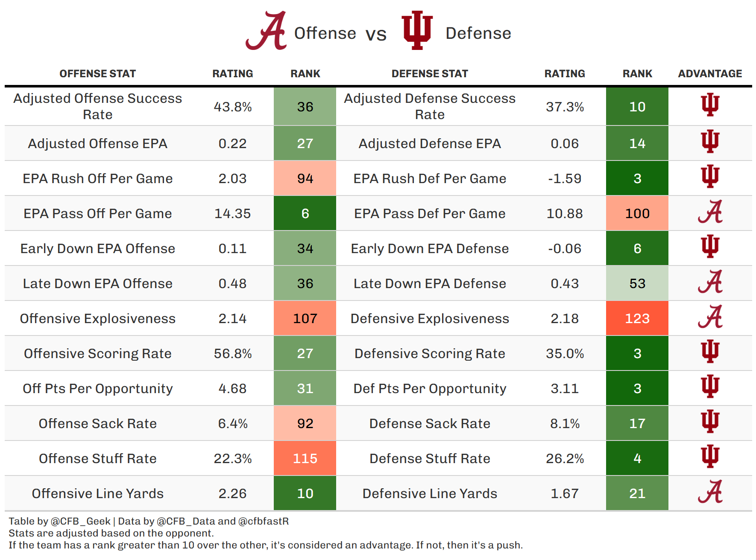Click the red rank 123 cell
756x560 pixels.
[637, 318]
